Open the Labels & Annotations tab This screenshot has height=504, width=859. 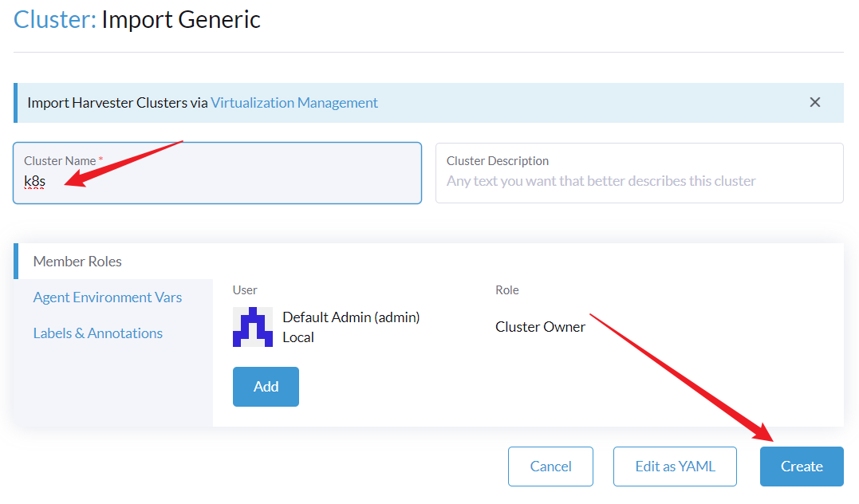pyautogui.click(x=98, y=333)
